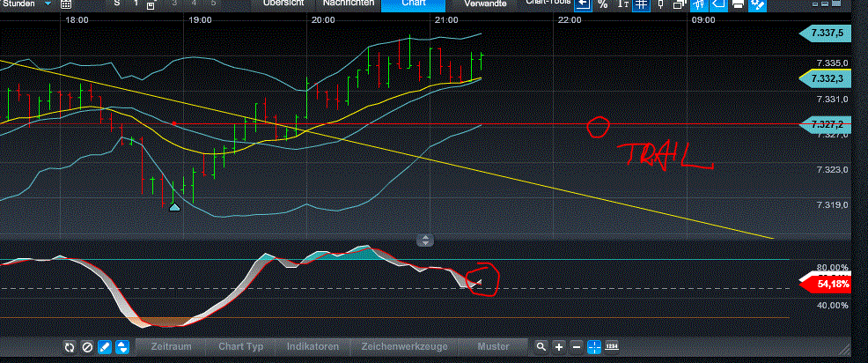Image resolution: width=868 pixels, height=363 pixels.
Task: Click the 40,00% indicator axis label
Action: pos(831,306)
